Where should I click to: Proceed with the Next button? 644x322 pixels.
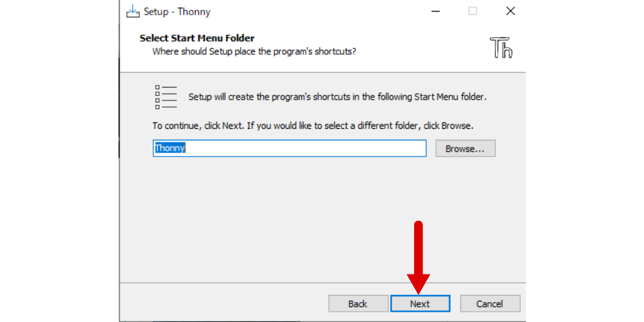pyautogui.click(x=420, y=303)
